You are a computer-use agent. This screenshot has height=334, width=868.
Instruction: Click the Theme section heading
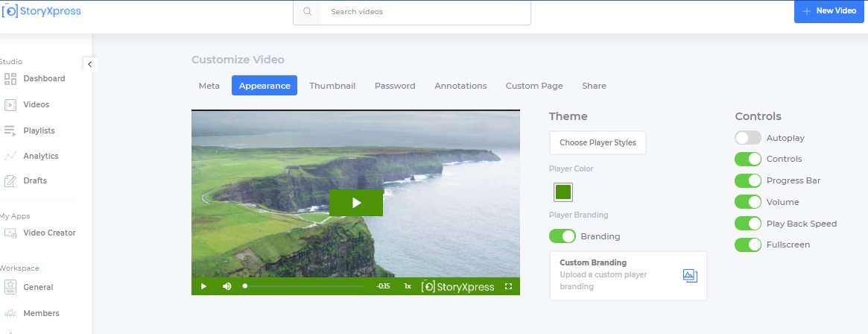568,116
